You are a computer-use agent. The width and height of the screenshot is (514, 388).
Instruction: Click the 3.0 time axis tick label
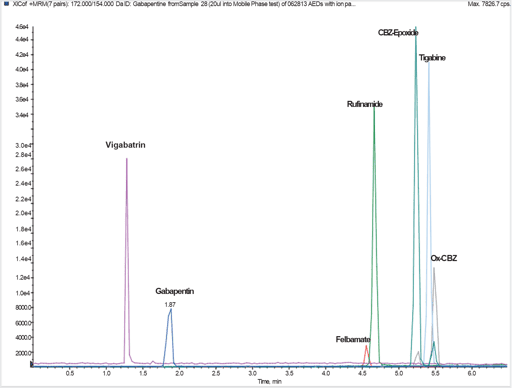[252, 373]
